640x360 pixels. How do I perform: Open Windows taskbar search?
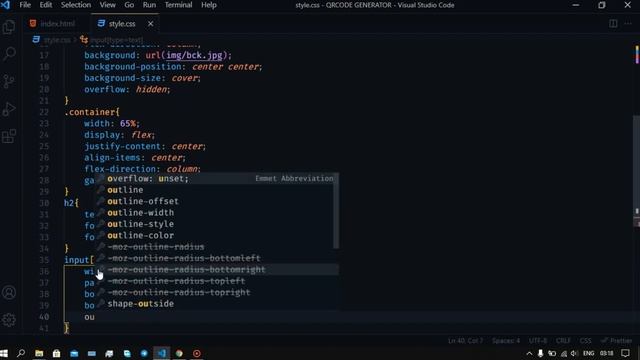coord(21,353)
